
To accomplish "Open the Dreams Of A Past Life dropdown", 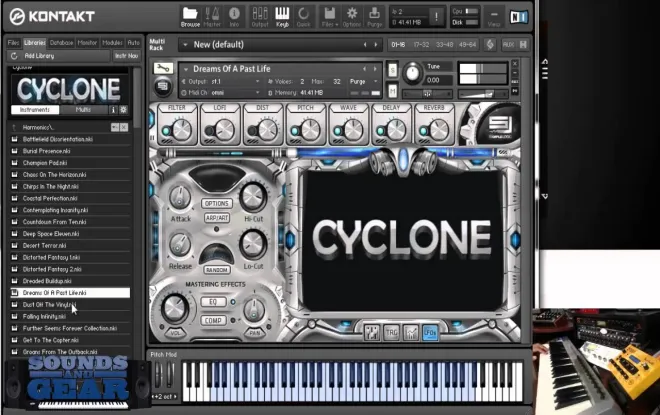I will 186,69.
